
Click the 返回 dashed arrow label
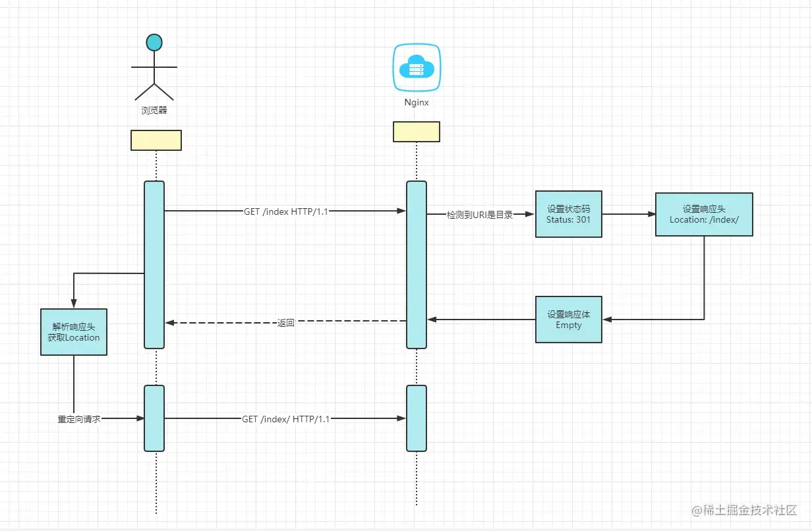pos(286,323)
